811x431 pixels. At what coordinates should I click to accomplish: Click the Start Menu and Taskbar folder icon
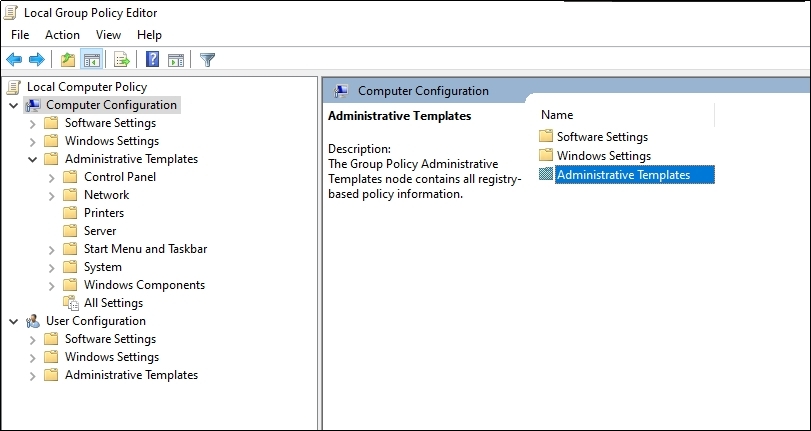coord(70,249)
